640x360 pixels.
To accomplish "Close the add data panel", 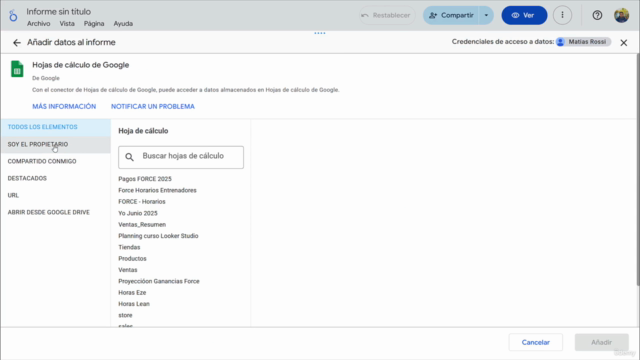I will (x=623, y=42).
